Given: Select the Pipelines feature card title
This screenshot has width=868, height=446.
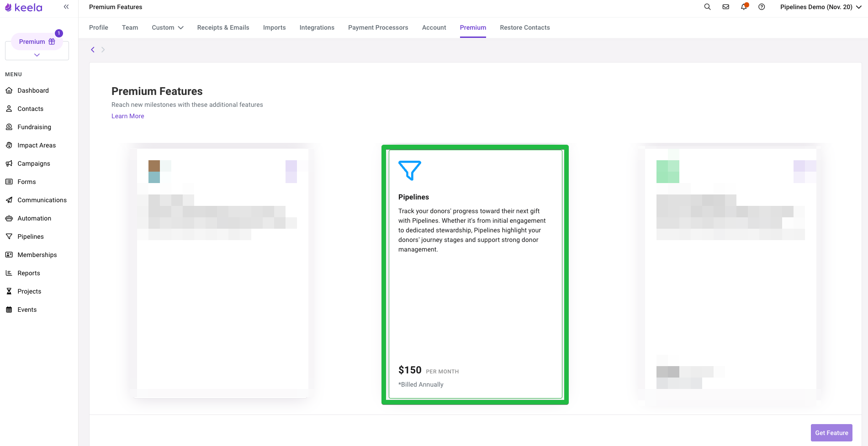Looking at the screenshot, I should [x=414, y=197].
